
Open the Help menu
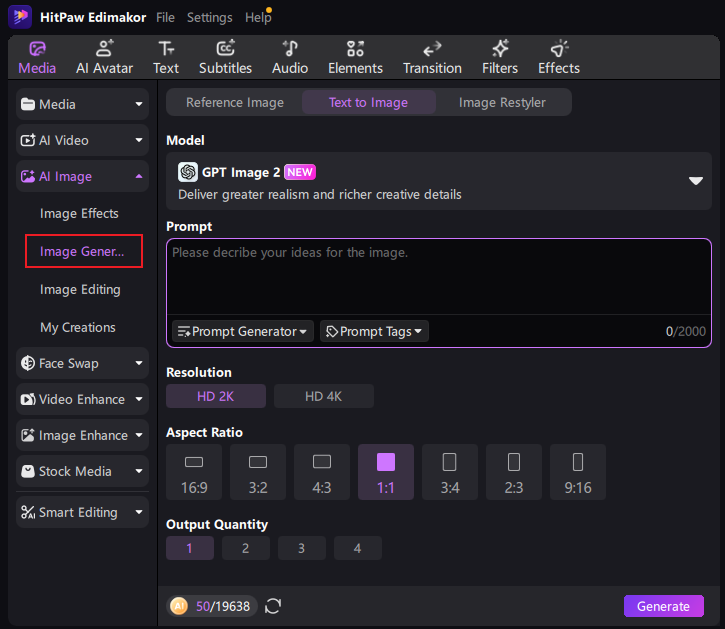258,18
